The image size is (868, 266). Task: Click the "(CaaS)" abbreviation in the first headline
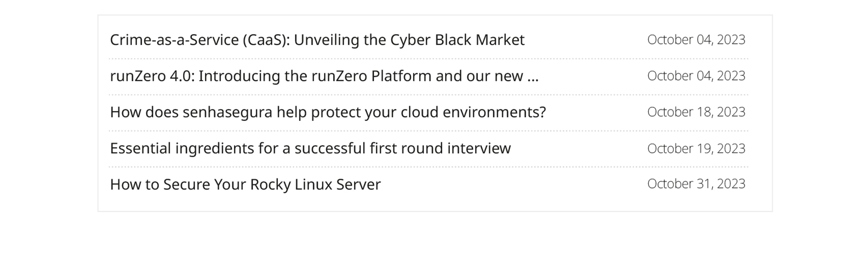[266, 40]
